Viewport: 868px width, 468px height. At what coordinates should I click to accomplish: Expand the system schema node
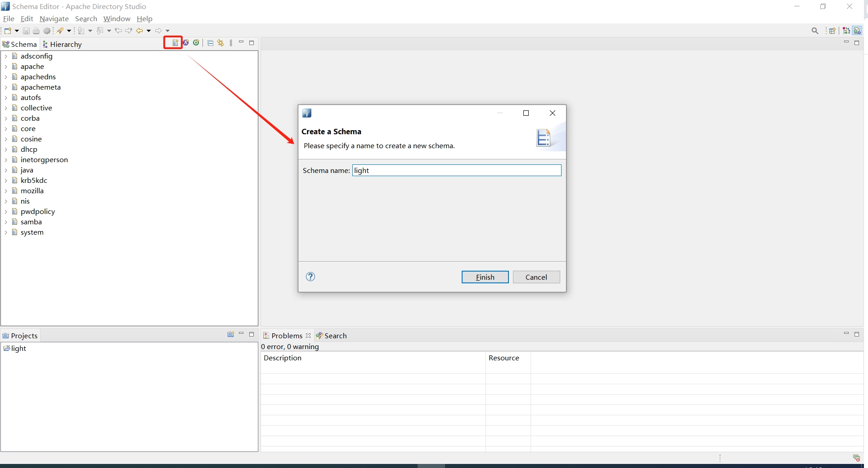pos(6,232)
